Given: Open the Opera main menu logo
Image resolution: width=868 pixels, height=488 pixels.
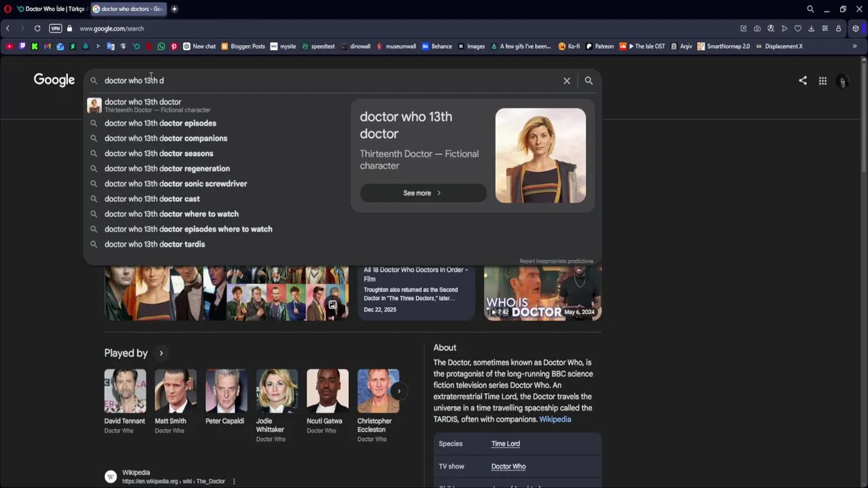Looking at the screenshot, I should point(7,9).
